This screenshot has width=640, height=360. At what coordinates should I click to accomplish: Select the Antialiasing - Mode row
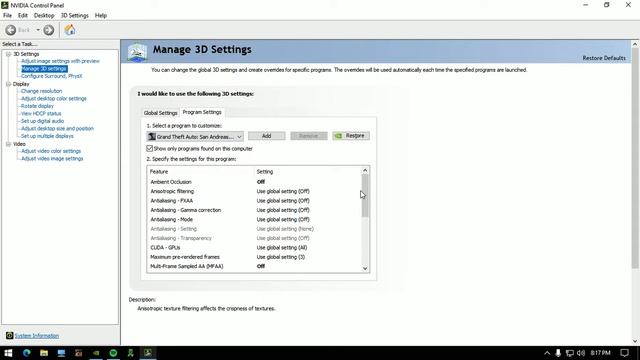(x=254, y=220)
